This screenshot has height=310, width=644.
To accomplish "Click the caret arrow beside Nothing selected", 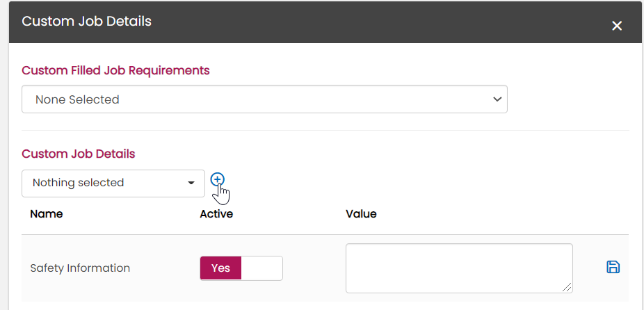I will 191,183.
